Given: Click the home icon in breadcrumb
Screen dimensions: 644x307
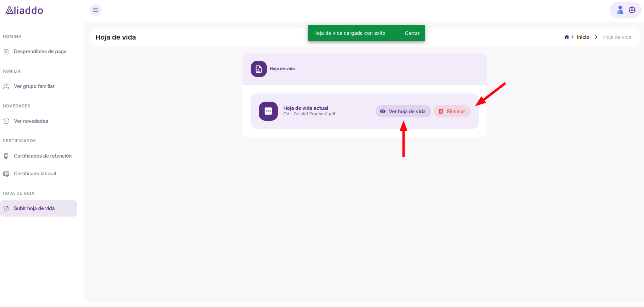Looking at the screenshot, I should (567, 37).
